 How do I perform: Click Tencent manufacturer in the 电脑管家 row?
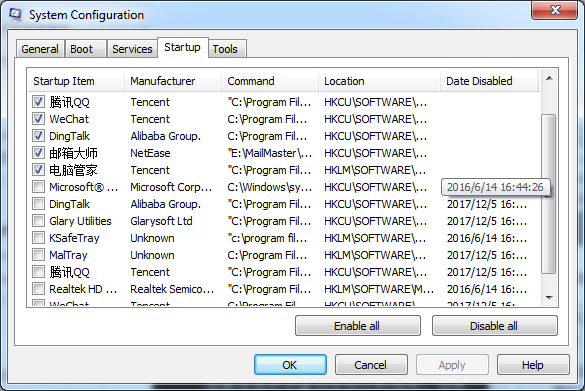pos(150,170)
